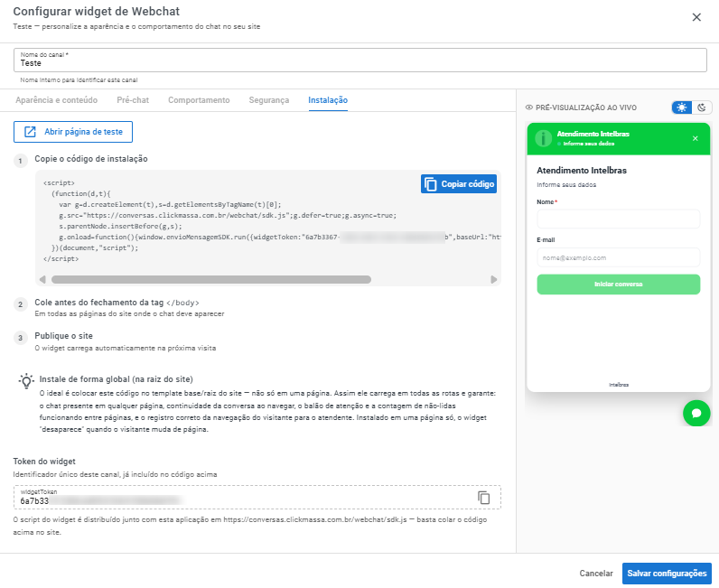Click right arrow of code scrollbar
719x588 pixels.
tap(493, 279)
